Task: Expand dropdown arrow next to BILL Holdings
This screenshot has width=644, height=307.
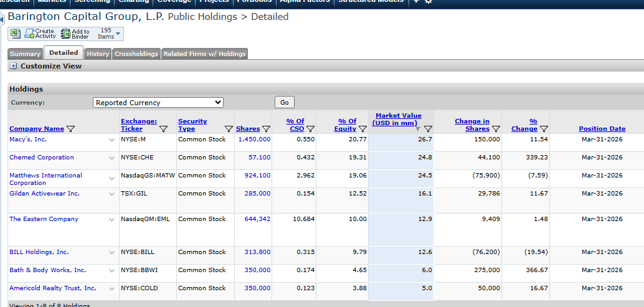Action: [x=111, y=253]
